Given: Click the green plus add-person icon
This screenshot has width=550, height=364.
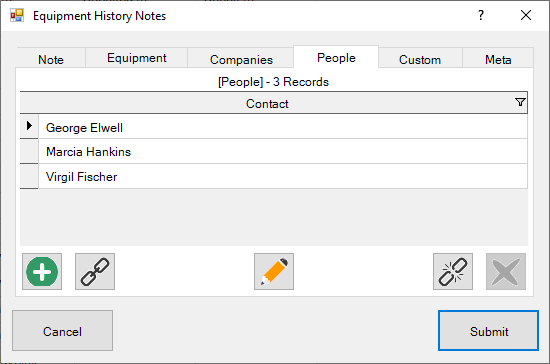Looking at the screenshot, I should pos(42,272).
